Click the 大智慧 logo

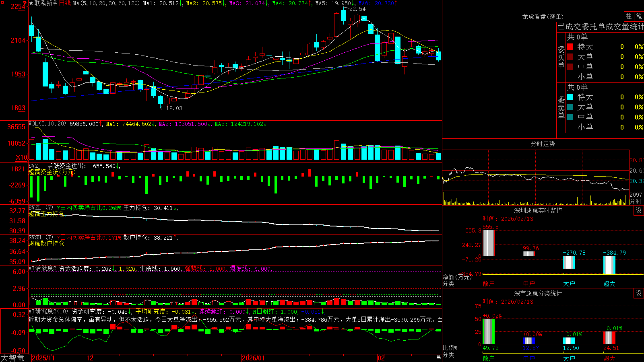[12, 358]
